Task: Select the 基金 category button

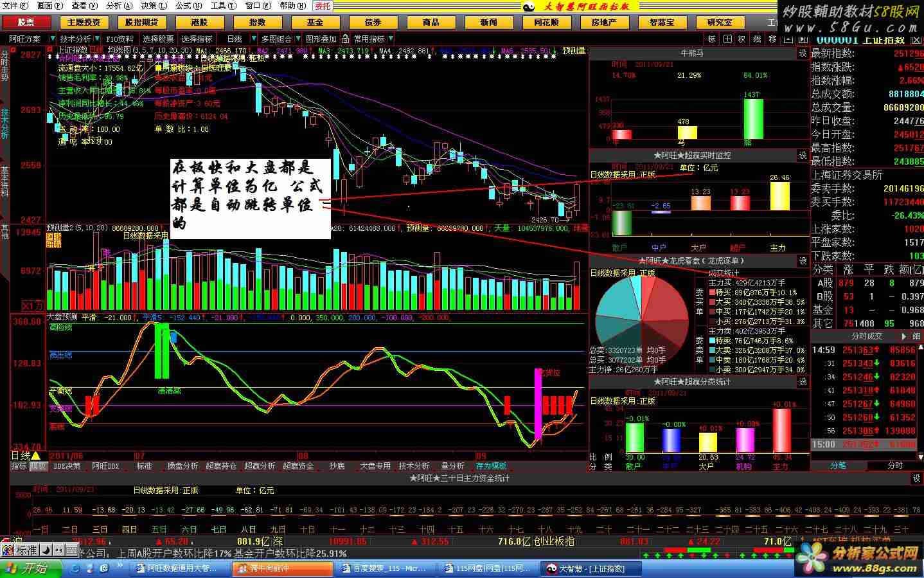Action: coord(315,22)
